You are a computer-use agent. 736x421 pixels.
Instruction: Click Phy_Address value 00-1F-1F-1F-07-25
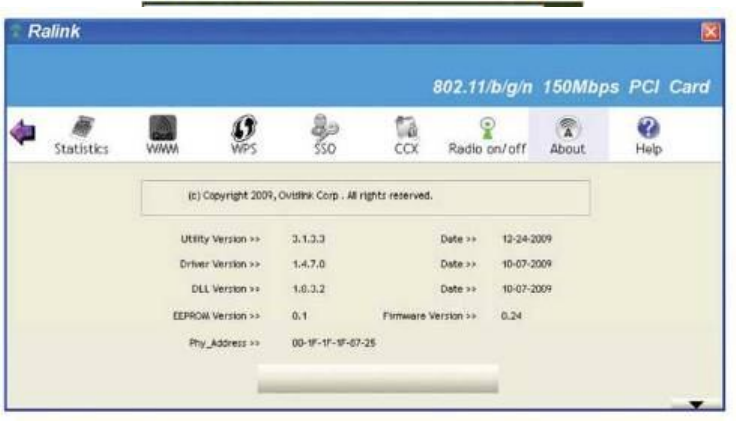334,343
